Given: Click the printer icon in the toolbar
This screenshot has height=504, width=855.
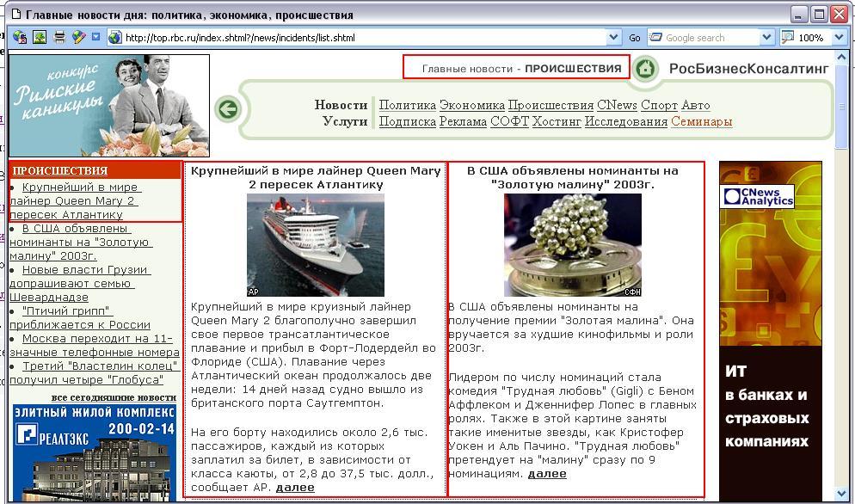Looking at the screenshot, I should [59, 37].
